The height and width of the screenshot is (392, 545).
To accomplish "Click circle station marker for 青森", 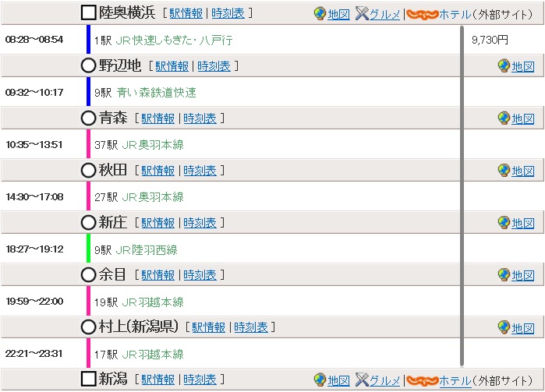I will point(88,118).
